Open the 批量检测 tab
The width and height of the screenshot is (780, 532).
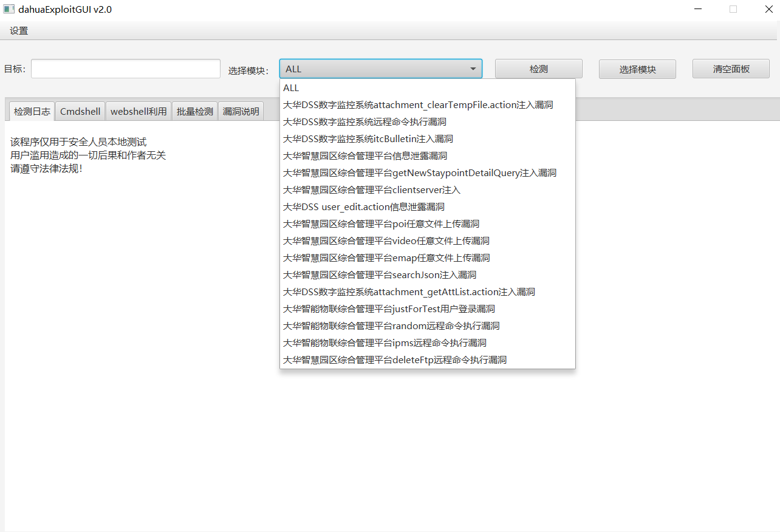195,111
